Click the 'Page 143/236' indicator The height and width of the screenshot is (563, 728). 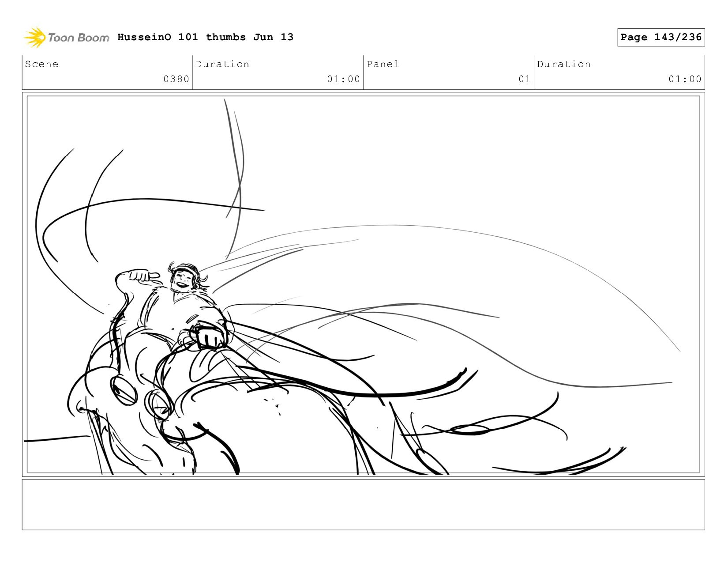661,37
